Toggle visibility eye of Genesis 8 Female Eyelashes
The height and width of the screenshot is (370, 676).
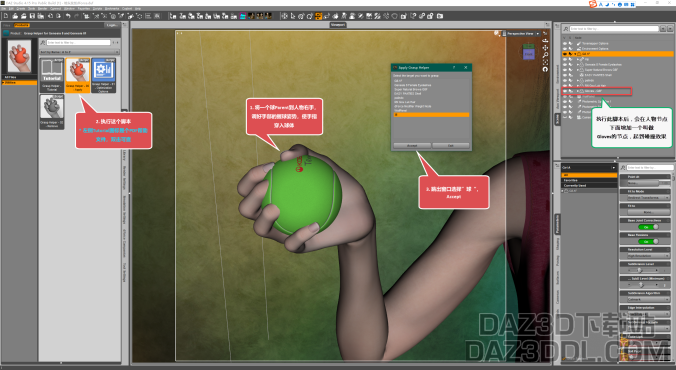565,64
